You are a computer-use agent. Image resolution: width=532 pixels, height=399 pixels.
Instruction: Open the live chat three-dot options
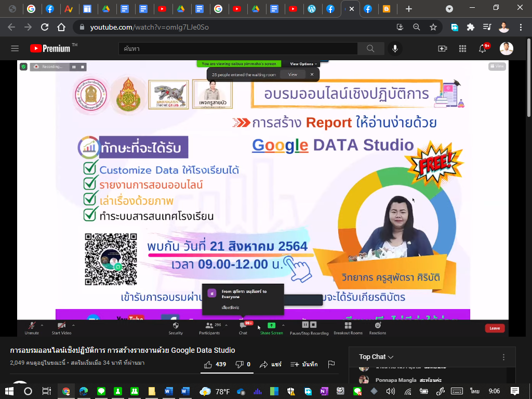(x=503, y=357)
